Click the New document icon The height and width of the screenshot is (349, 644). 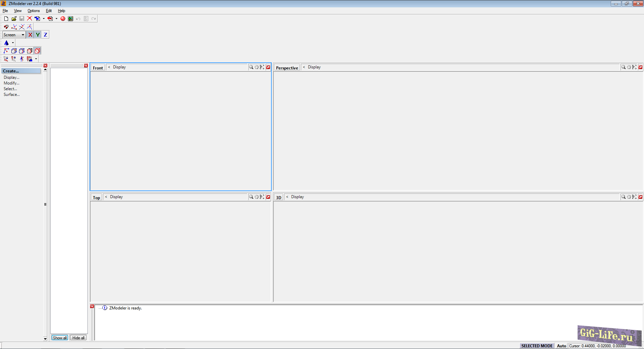point(6,19)
